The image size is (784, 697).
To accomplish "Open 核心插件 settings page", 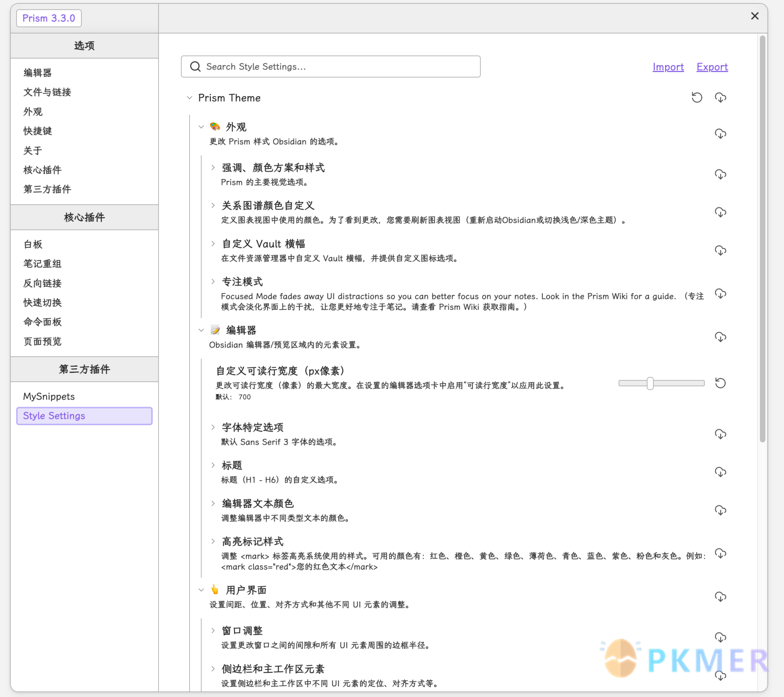I will (84, 170).
